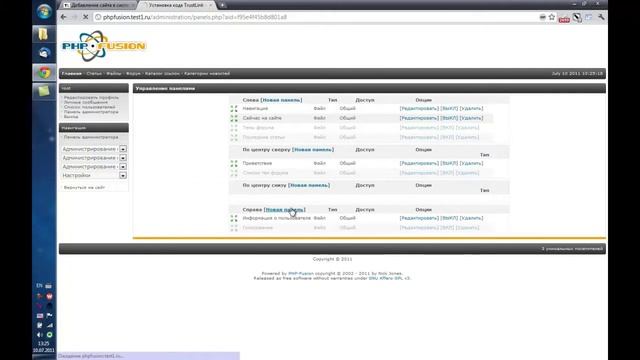
Task: Turn off 'Приветствие' panel via 'ВыКЛ'
Action: [x=449, y=163]
